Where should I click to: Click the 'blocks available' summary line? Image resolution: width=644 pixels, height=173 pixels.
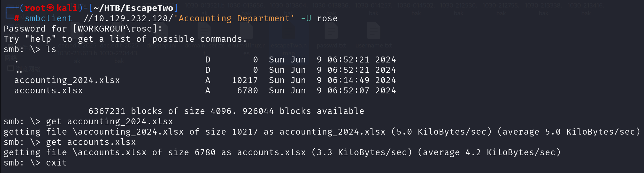pos(226,111)
